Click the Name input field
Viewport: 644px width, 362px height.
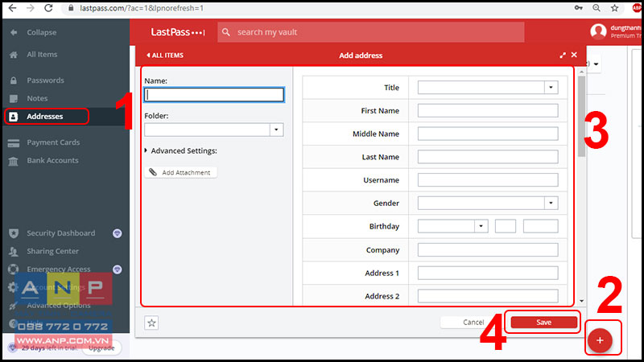(214, 95)
